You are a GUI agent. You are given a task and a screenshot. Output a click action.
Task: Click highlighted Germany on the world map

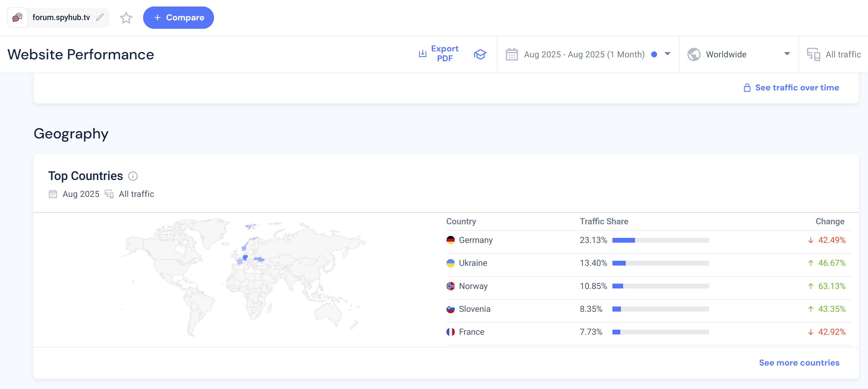pos(245,257)
